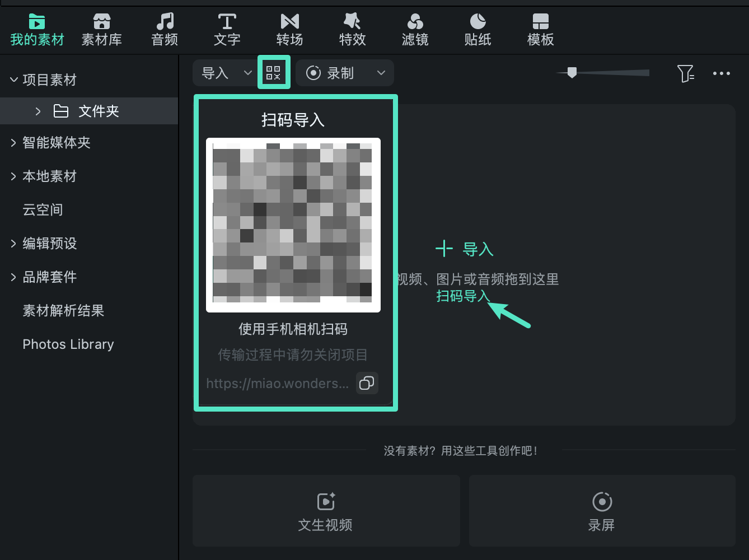Expand the 品牌套件 section
749x560 pixels.
(13, 277)
